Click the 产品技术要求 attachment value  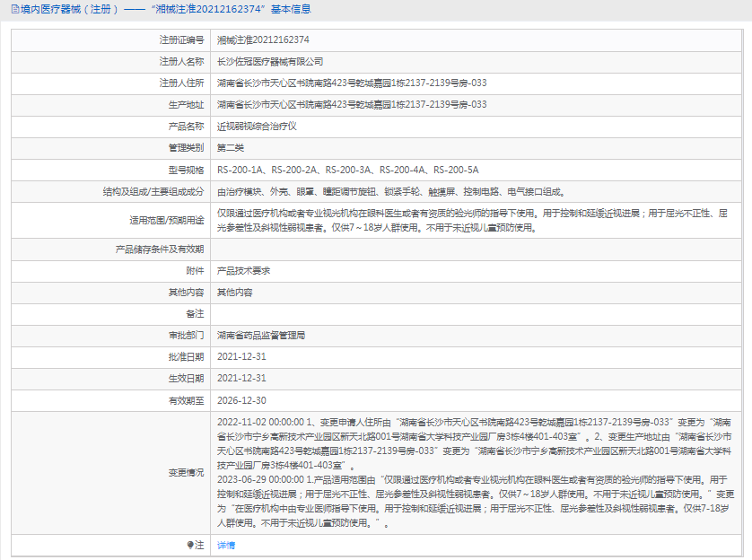point(243,271)
